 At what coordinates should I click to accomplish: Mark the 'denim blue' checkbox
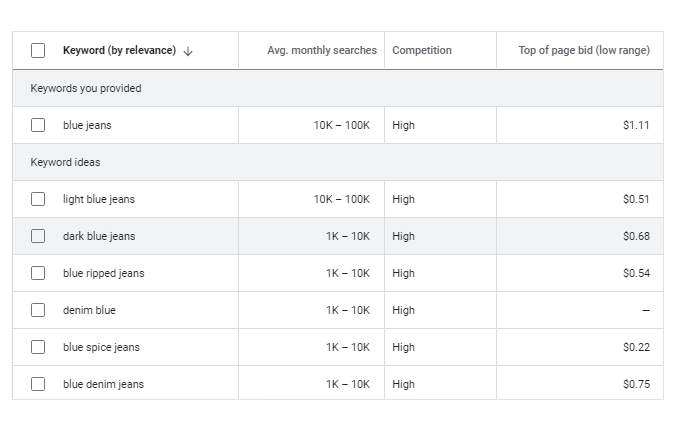coord(38,310)
